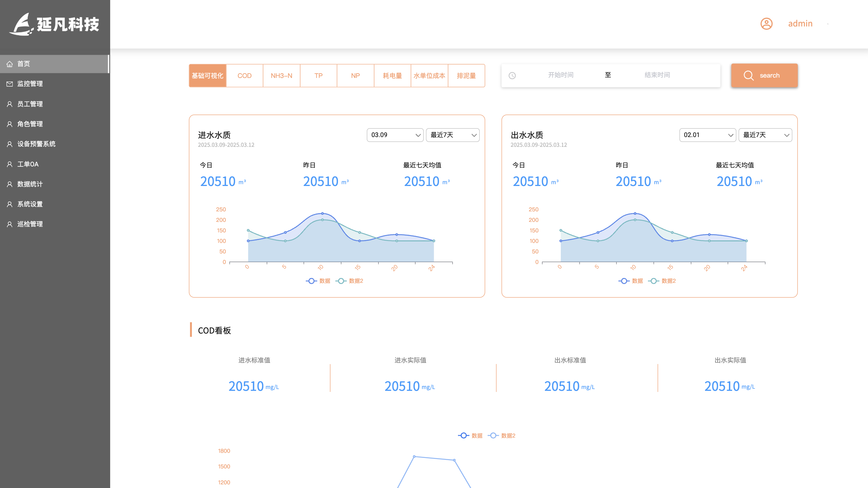Click the magnifier icon on search button

(748, 75)
